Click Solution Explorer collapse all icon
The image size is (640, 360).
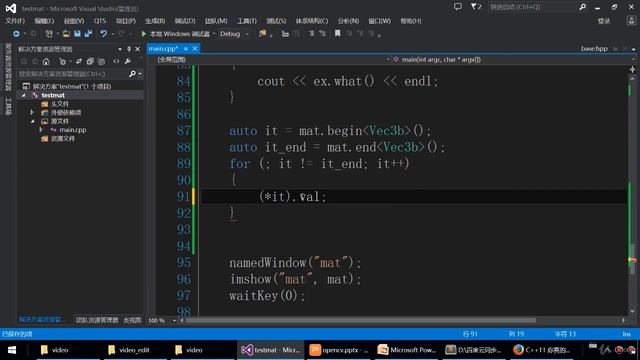point(90,62)
